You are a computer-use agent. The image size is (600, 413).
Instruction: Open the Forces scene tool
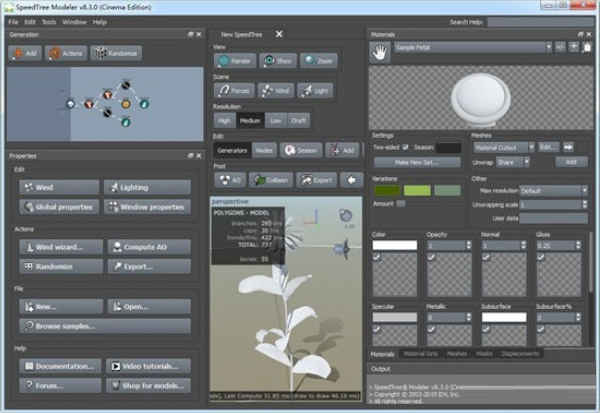click(235, 90)
